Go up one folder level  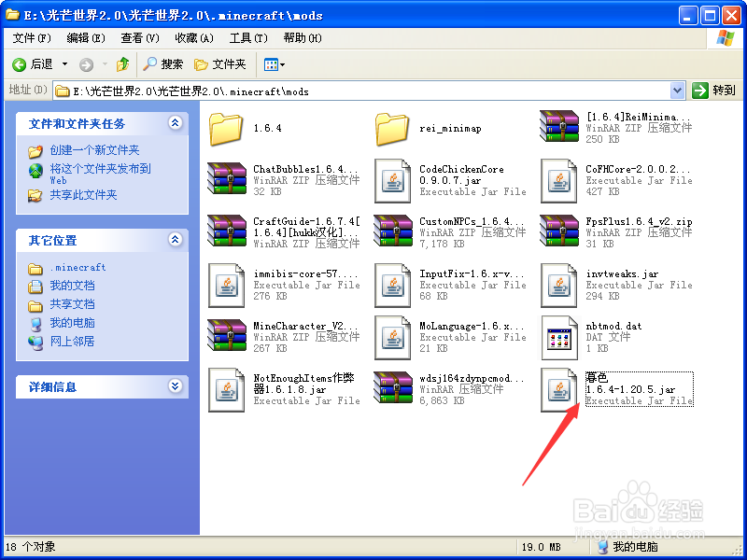122,64
